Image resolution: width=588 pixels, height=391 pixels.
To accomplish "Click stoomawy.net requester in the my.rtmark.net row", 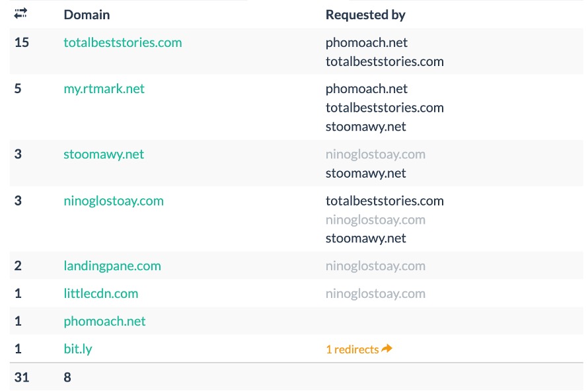I will (365, 127).
